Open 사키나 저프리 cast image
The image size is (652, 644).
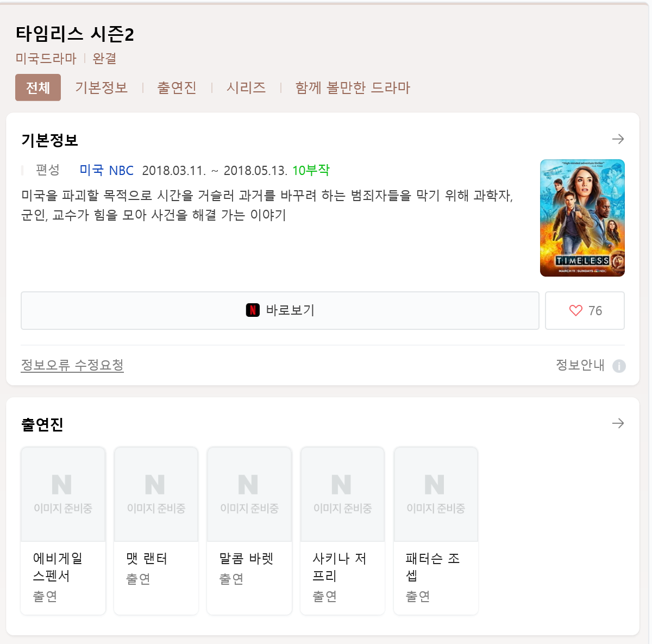(x=343, y=494)
